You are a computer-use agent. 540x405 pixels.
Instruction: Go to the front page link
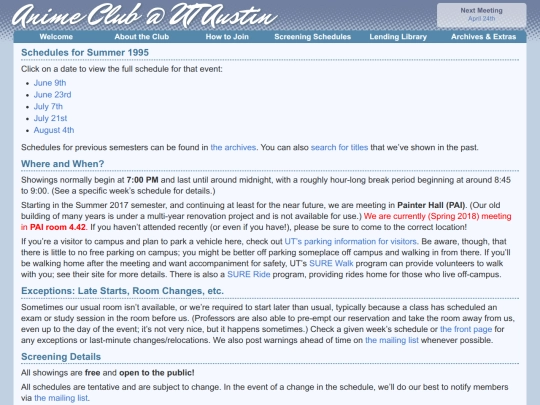(466, 329)
